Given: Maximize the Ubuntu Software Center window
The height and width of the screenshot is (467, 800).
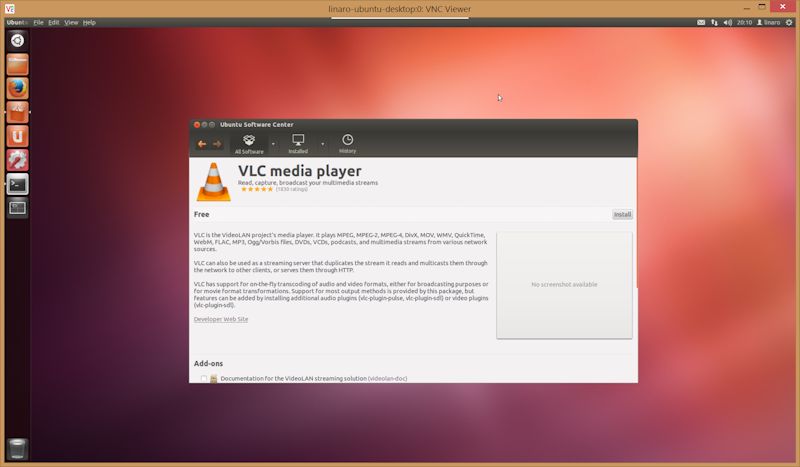Looking at the screenshot, I should 212,125.
